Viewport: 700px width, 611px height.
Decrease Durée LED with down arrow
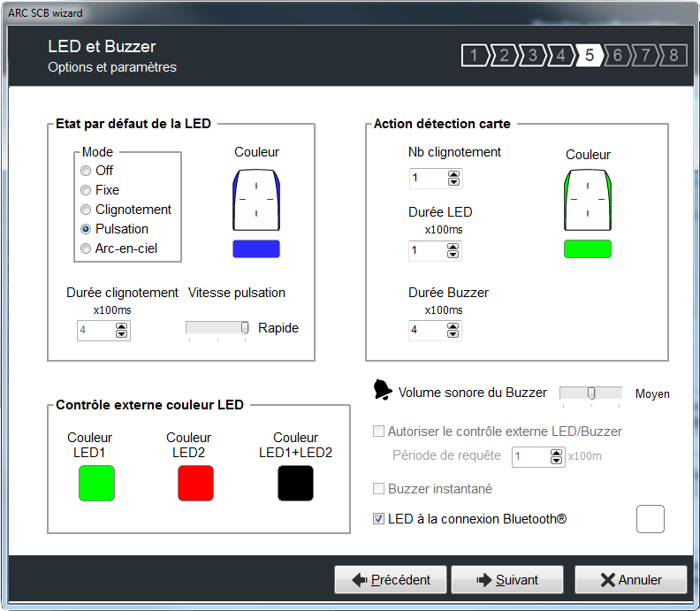pos(453,255)
